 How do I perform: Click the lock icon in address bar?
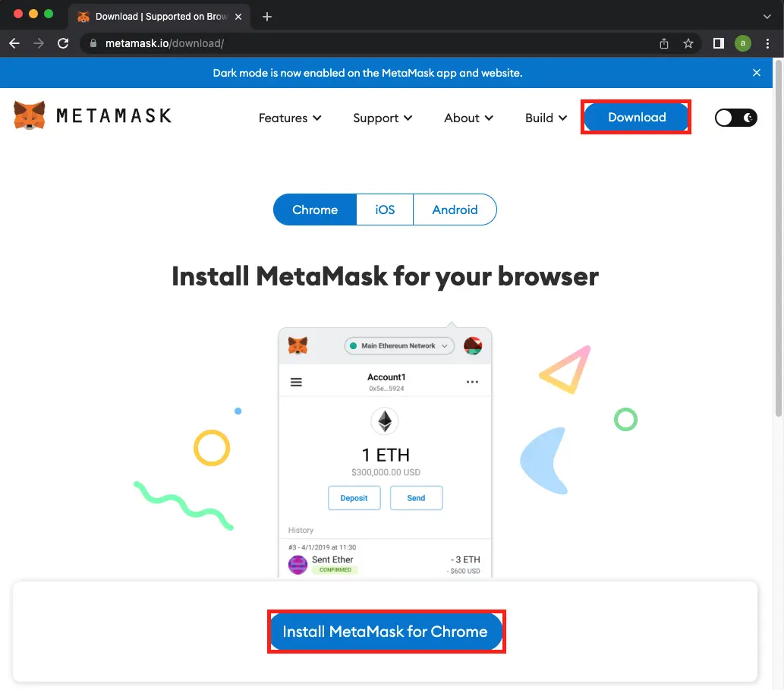point(93,43)
